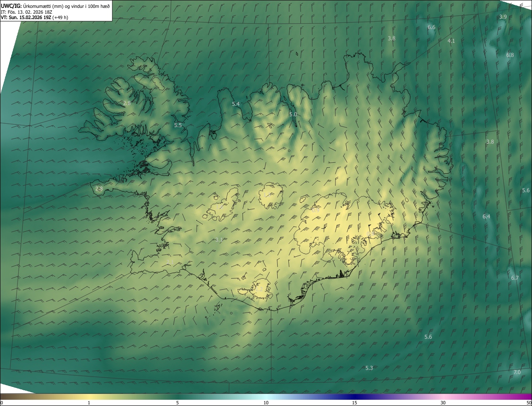
Task: Click the 5.0 value label
Action: (x=293, y=114)
